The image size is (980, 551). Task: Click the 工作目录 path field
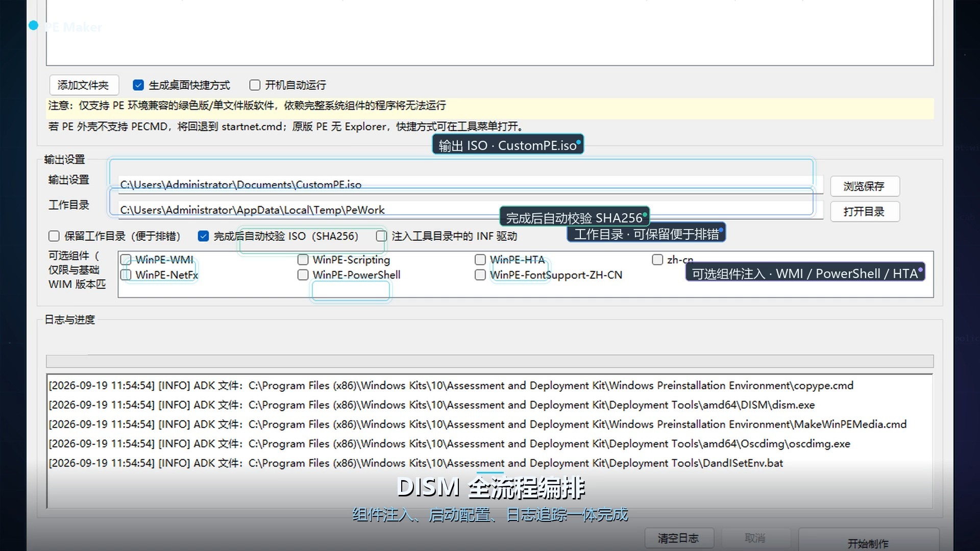pyautogui.click(x=471, y=210)
